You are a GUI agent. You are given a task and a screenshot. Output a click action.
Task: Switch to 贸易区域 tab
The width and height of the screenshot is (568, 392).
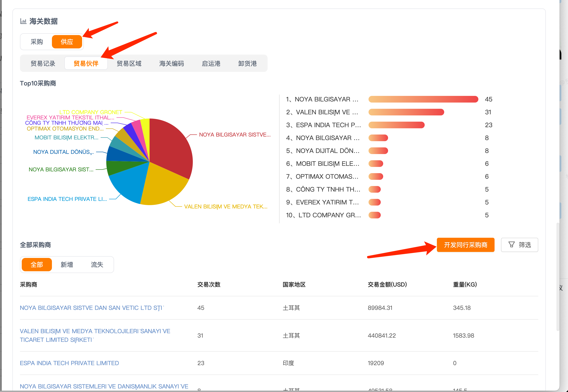click(129, 63)
